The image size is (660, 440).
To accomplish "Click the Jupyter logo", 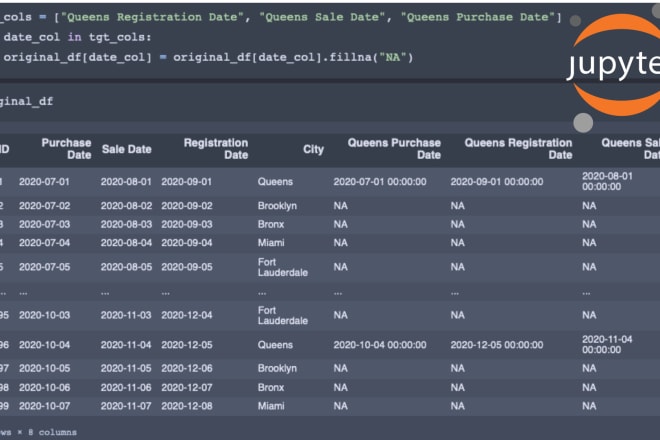I will [615, 64].
